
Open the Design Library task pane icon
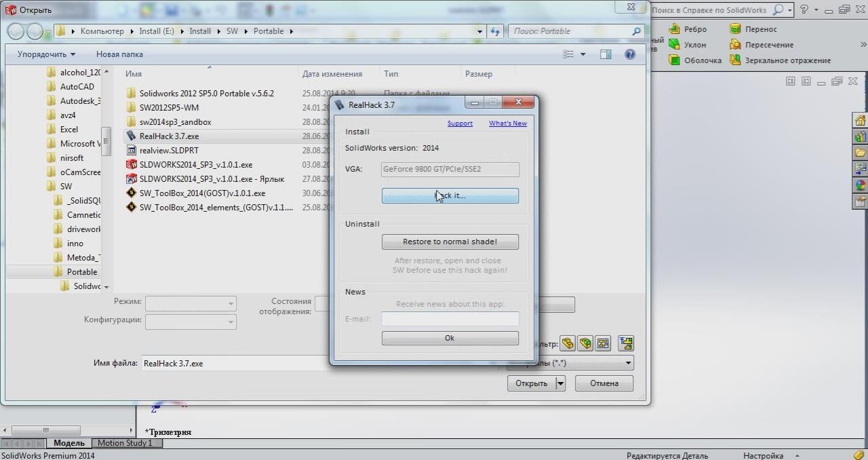coord(861,137)
